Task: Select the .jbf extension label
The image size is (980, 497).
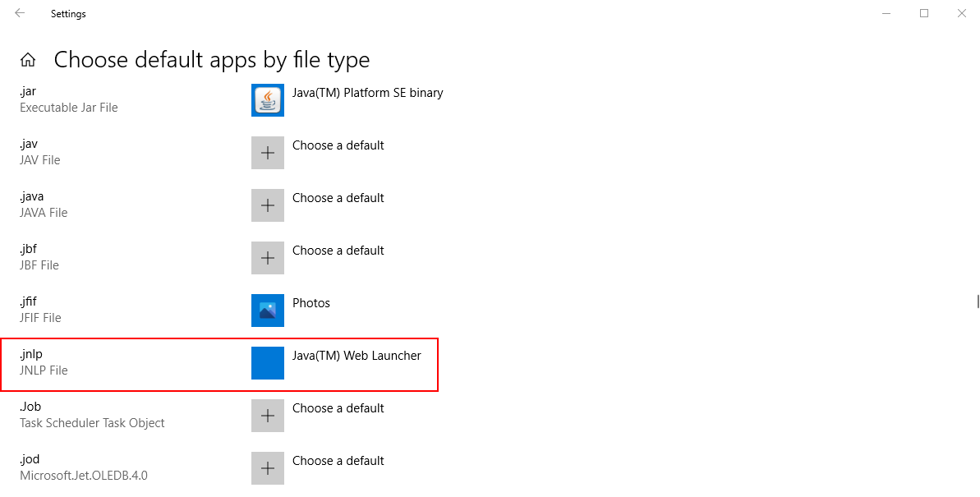Action: (x=28, y=250)
